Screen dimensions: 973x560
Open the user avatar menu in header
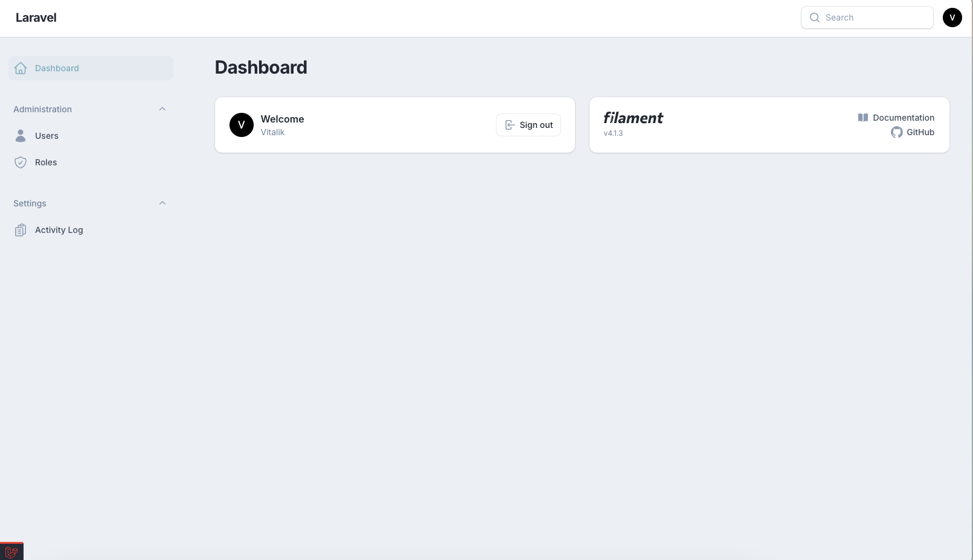(x=952, y=17)
